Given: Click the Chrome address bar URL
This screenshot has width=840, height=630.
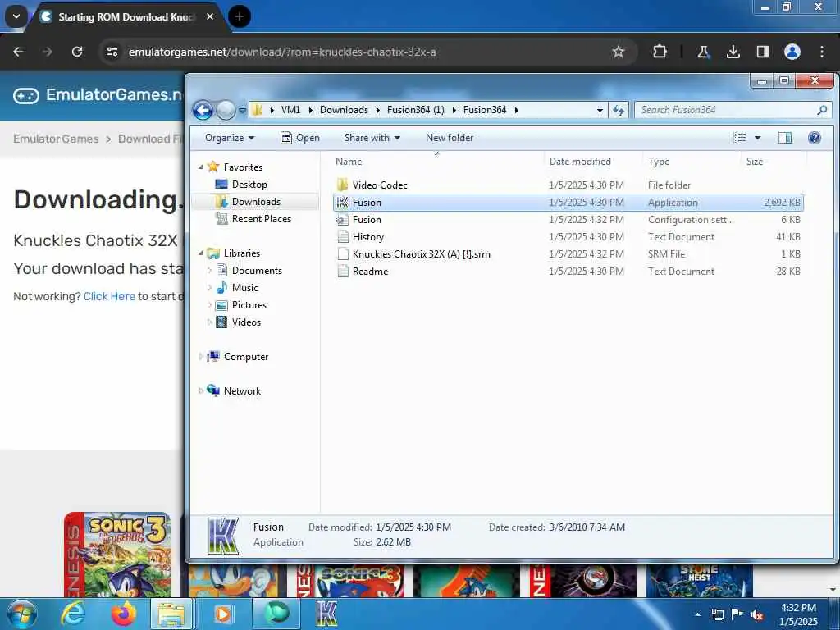Looking at the screenshot, I should point(282,52).
